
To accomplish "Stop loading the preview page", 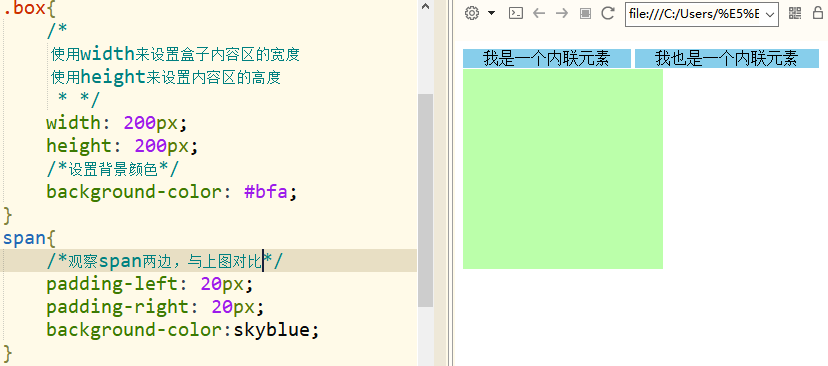I will pyautogui.click(x=585, y=14).
